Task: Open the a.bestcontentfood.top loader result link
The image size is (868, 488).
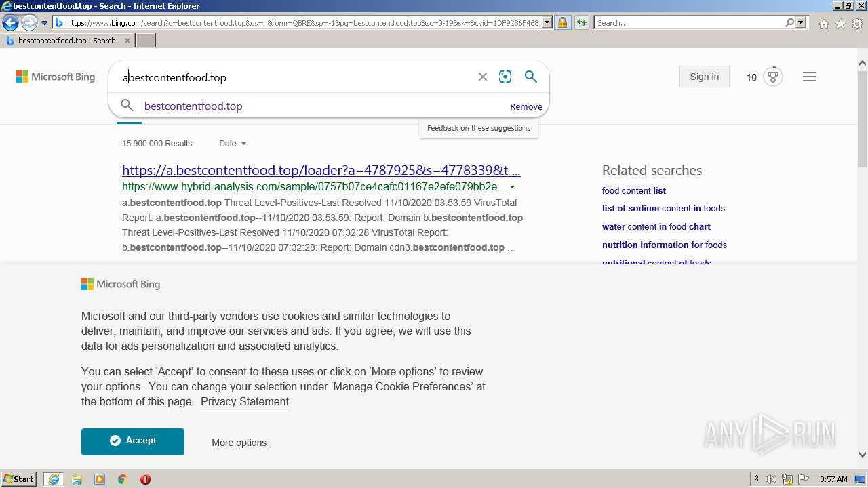Action: point(321,170)
